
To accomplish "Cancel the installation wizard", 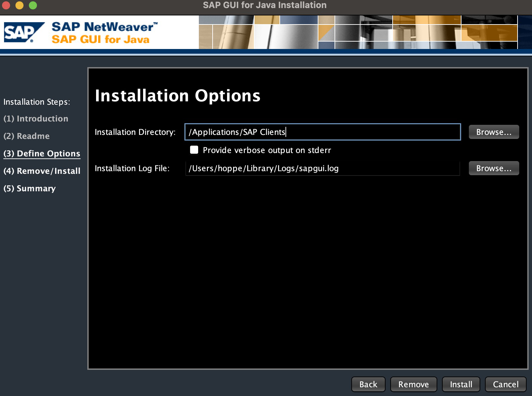I will point(505,384).
